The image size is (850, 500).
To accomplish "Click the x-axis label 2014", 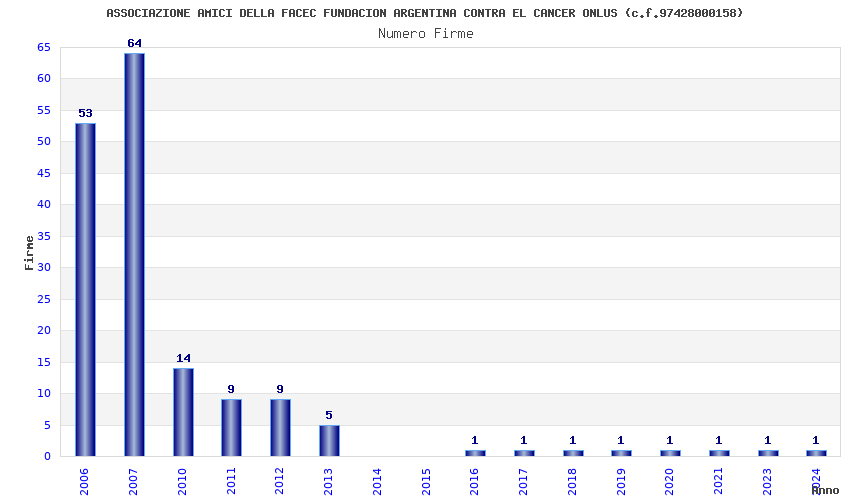I will click(377, 482).
